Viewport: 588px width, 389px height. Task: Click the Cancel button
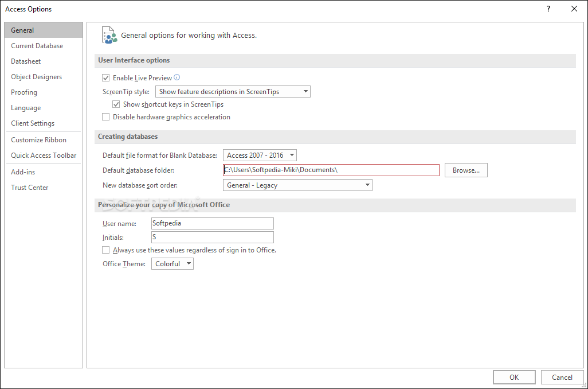(x=562, y=378)
